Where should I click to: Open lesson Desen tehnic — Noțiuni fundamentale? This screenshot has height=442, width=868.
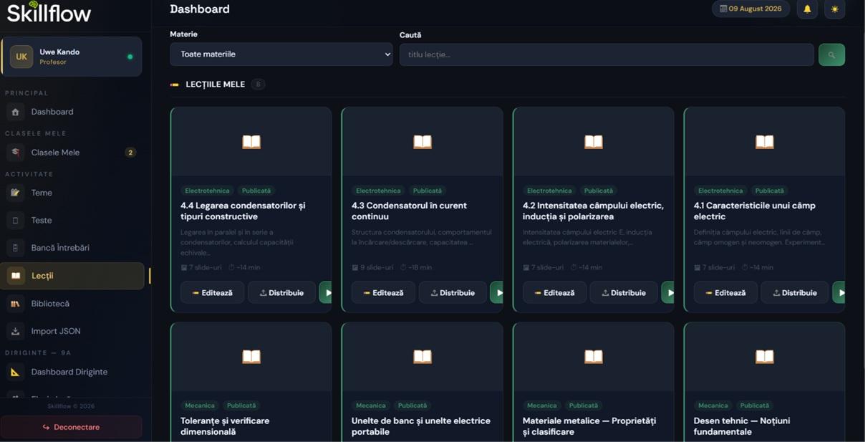[743, 428]
